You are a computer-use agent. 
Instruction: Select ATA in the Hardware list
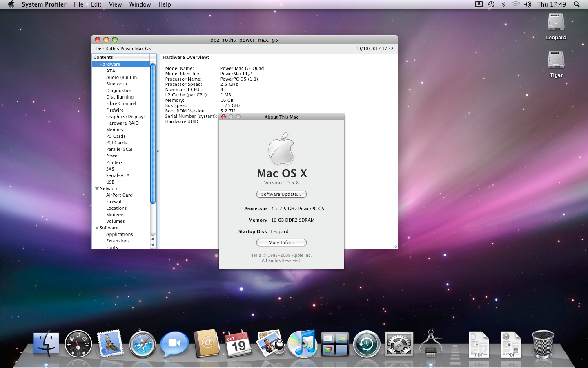[111, 71]
